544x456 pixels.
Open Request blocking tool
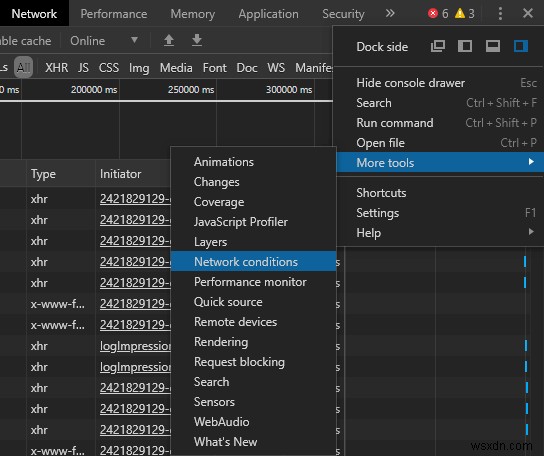coord(253,362)
